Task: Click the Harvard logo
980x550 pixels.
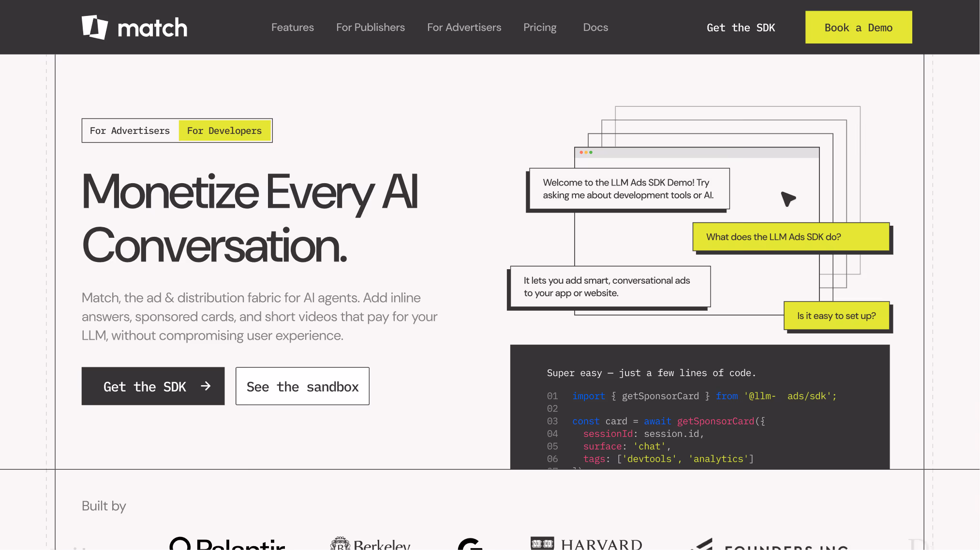Action: tap(586, 544)
